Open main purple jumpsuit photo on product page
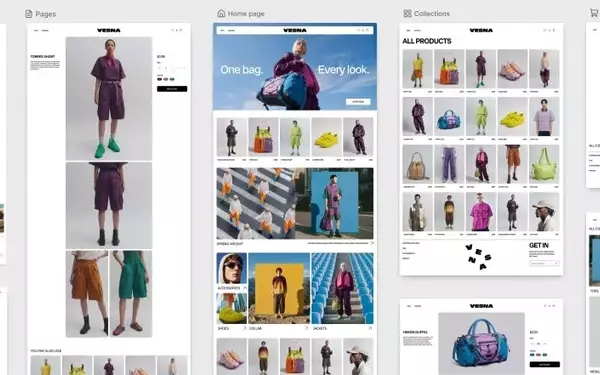Viewport: 600px width, 375px height. coord(109,98)
